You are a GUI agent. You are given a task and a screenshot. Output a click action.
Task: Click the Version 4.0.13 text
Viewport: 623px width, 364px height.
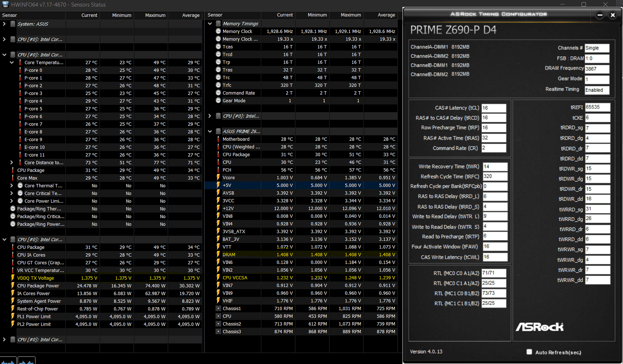(426, 352)
